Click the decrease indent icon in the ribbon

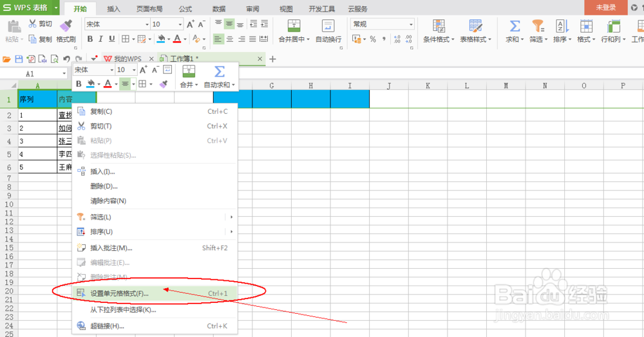253,24
